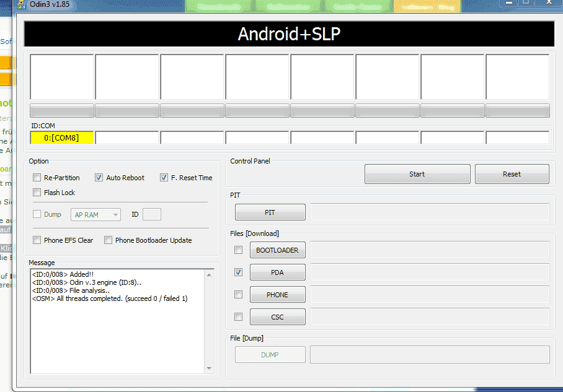Enable the Flash Lock checkbox

(37, 193)
